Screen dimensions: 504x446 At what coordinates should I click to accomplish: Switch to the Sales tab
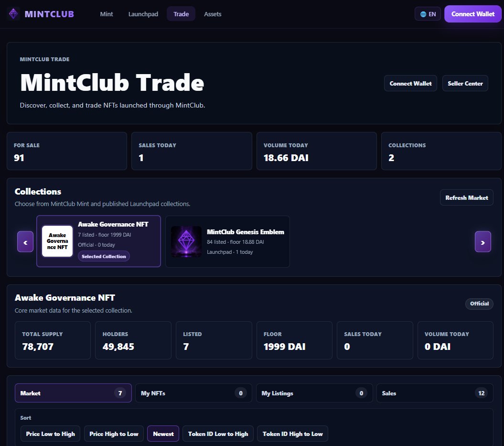pos(435,393)
